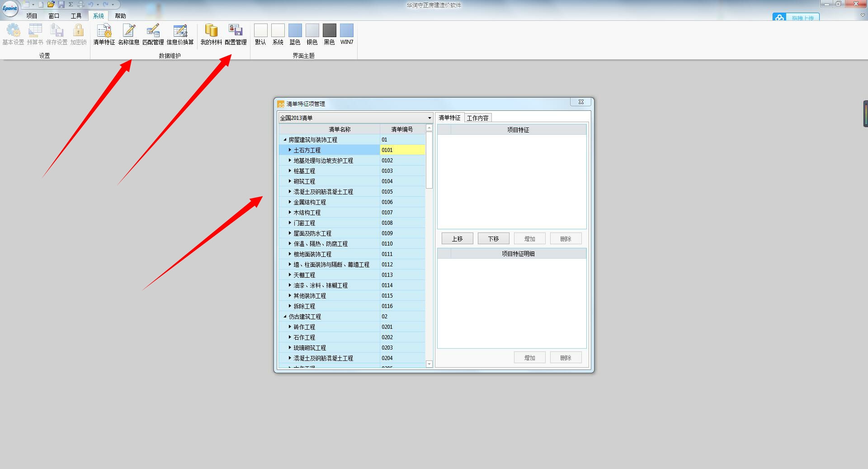Select the 楼地面装饰工程 row
868x469 pixels.
pos(352,254)
